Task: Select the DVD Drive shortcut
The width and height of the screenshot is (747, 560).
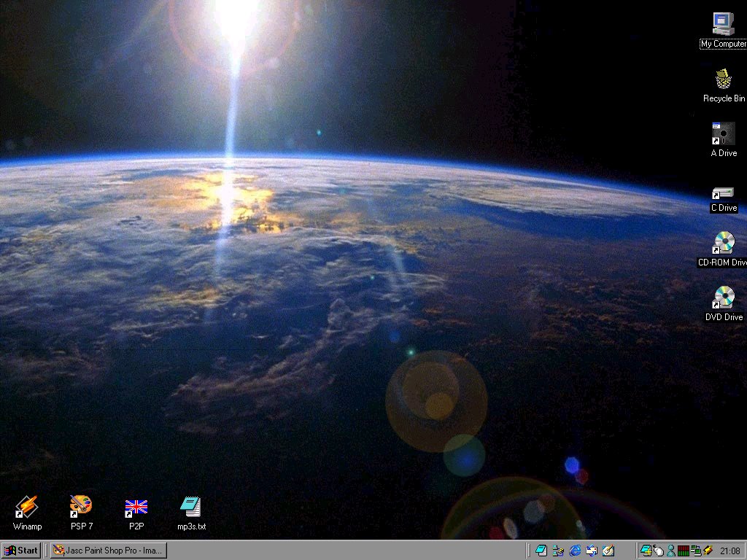Action: (x=723, y=297)
